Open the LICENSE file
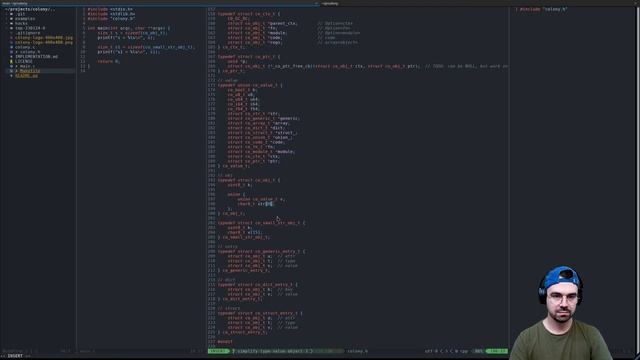Image resolution: width=640 pixels, height=360 pixels. (24, 61)
